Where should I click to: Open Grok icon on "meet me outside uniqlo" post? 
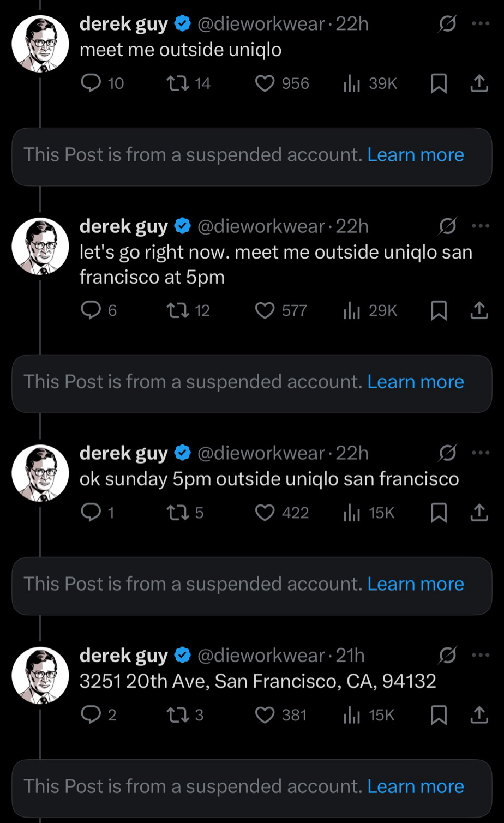pyautogui.click(x=447, y=25)
